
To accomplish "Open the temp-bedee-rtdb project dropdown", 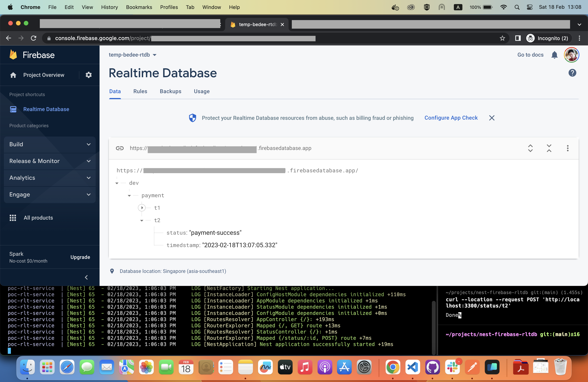I will pos(133,55).
